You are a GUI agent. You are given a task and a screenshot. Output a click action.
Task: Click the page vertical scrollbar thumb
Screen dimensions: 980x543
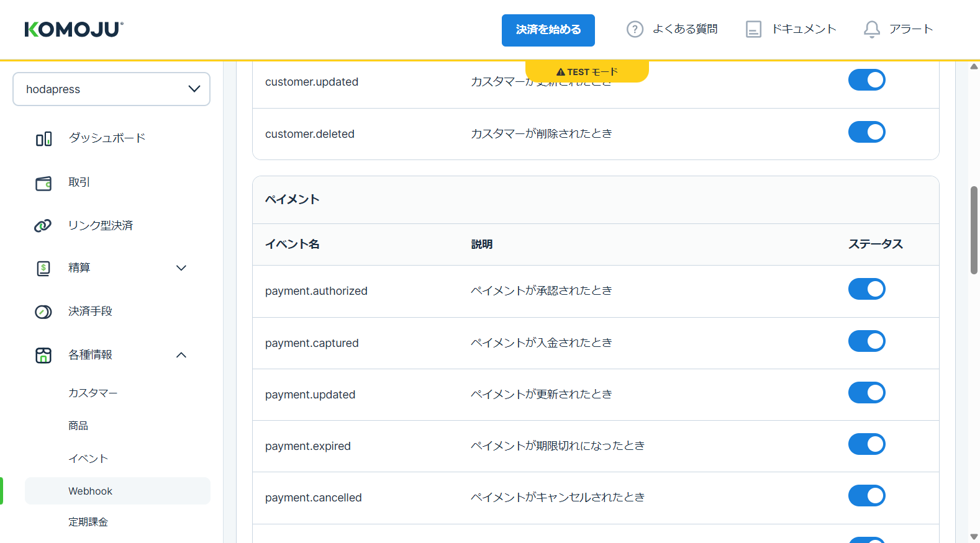tap(974, 230)
